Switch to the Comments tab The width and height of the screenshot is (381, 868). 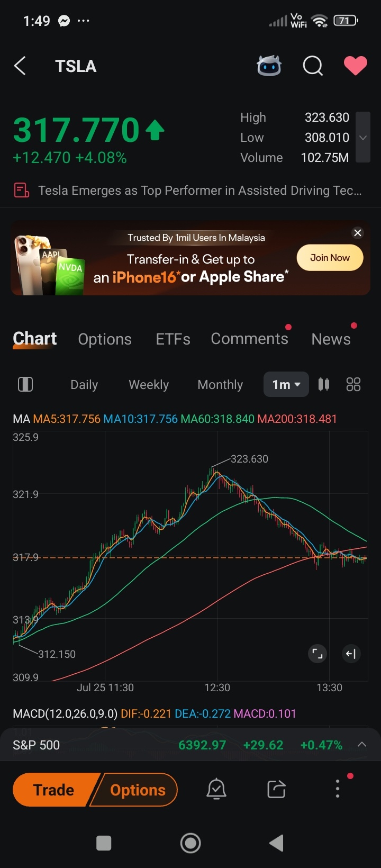click(250, 339)
